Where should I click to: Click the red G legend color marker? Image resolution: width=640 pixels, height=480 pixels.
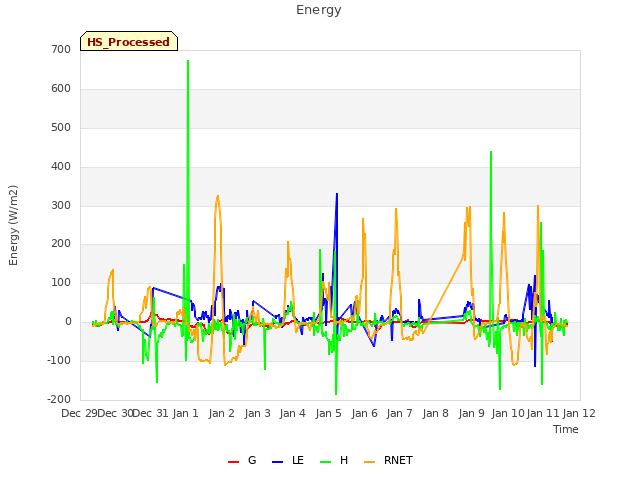pos(233,462)
